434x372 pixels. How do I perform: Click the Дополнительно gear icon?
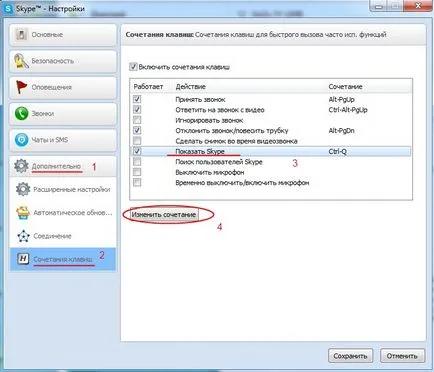pos(21,166)
